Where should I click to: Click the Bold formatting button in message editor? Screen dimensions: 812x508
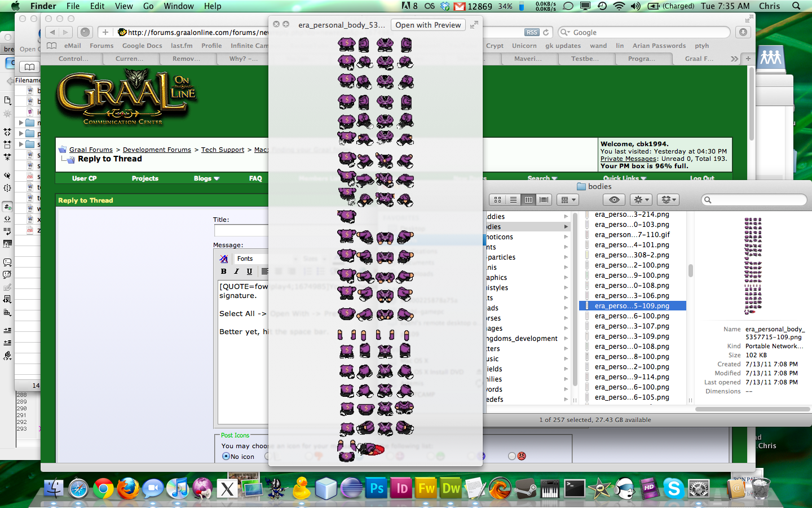224,271
